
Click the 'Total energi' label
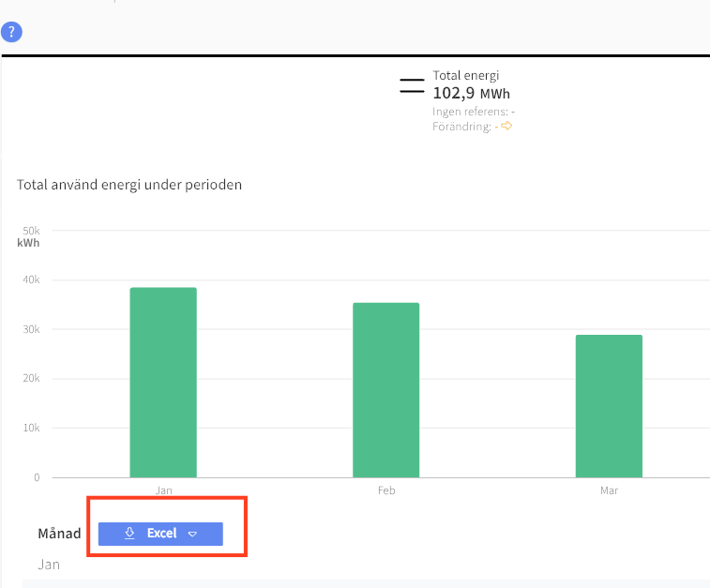click(x=465, y=76)
